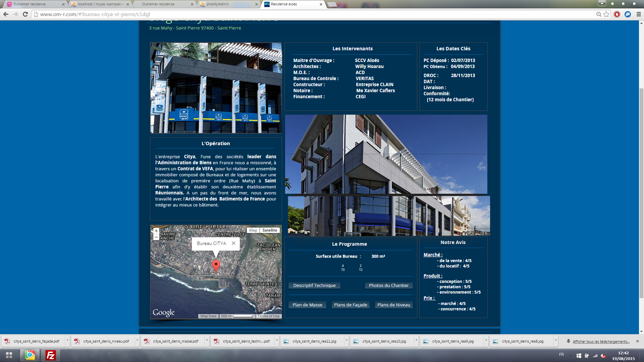
Task: Switch to localhost / mysql wampserver tab
Action: (x=100, y=4)
